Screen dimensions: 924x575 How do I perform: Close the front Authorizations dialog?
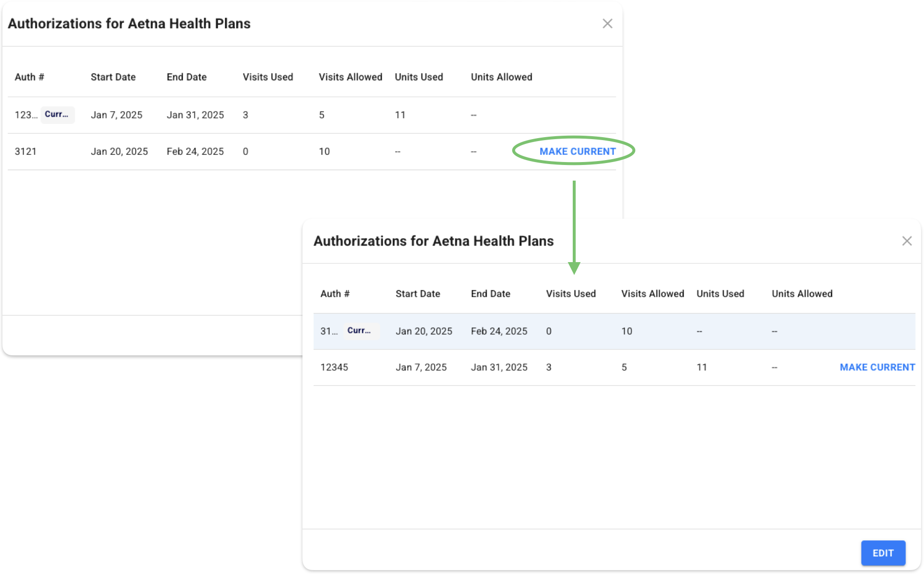(x=907, y=241)
